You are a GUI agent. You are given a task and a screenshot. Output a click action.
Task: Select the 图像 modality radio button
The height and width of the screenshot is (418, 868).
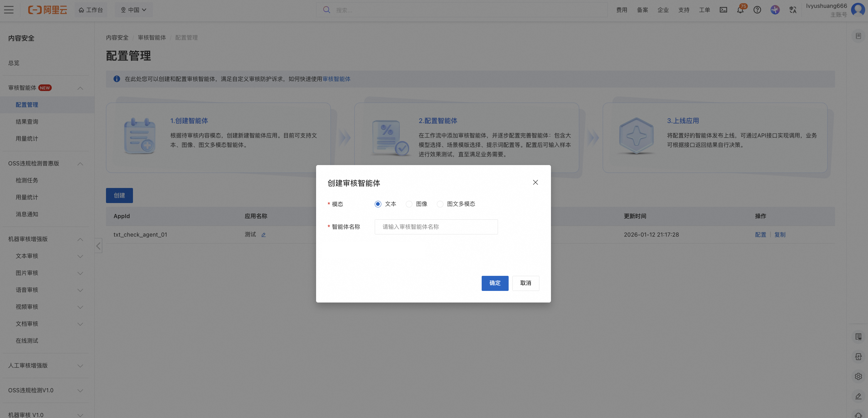click(409, 204)
